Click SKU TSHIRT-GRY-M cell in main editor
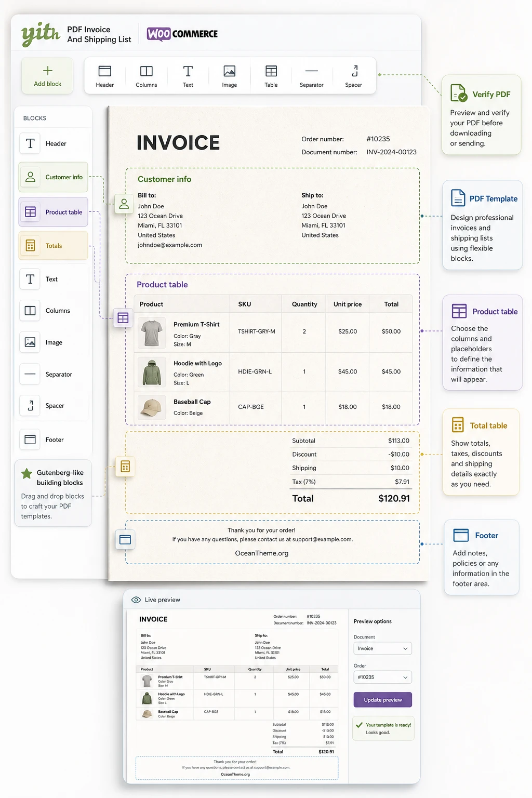The height and width of the screenshot is (798, 532). [x=257, y=331]
